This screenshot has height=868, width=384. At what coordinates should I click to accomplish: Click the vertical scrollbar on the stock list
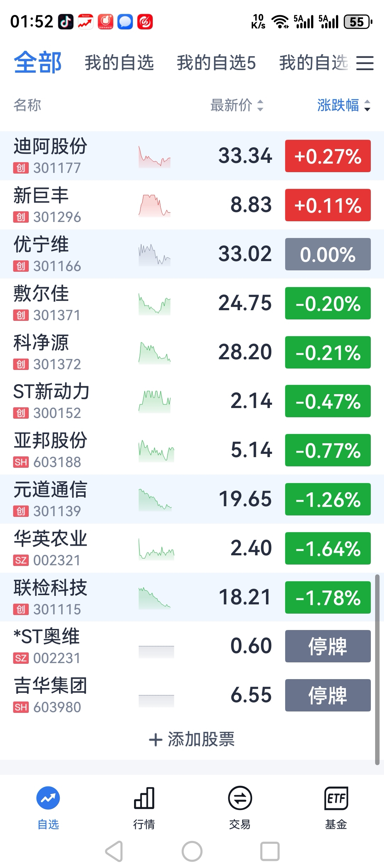pos(377,669)
